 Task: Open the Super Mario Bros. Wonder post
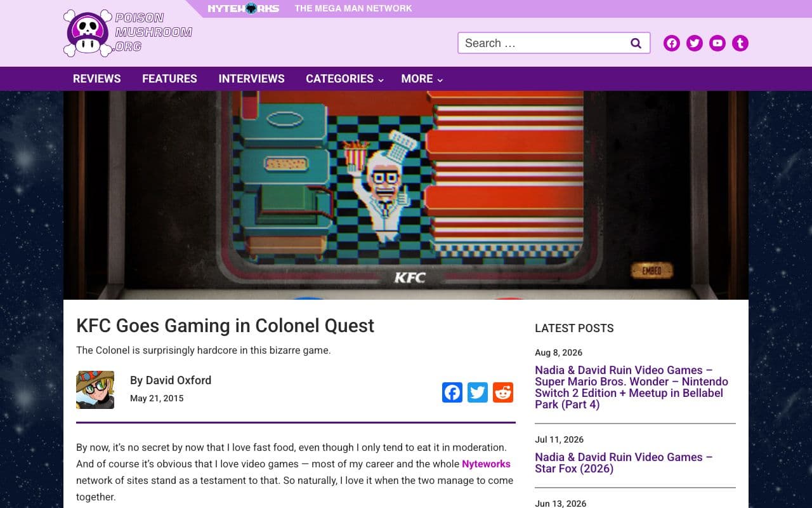pos(631,387)
